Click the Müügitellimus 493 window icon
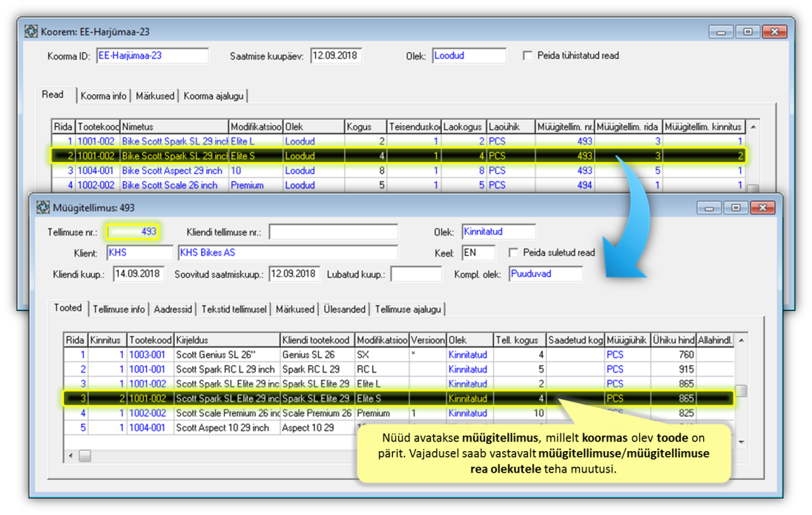The image size is (812, 515). 43,208
